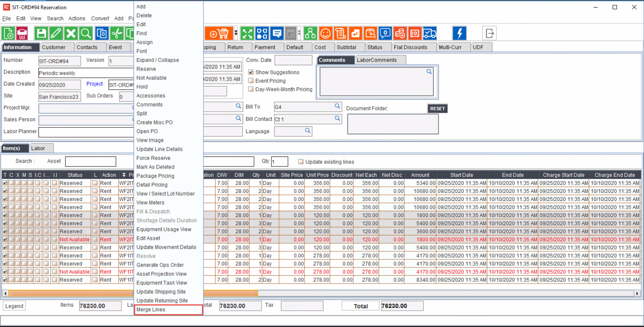The width and height of the screenshot is (644, 327).
Task: Enable the Event Pricing checkbox
Action: (x=251, y=81)
